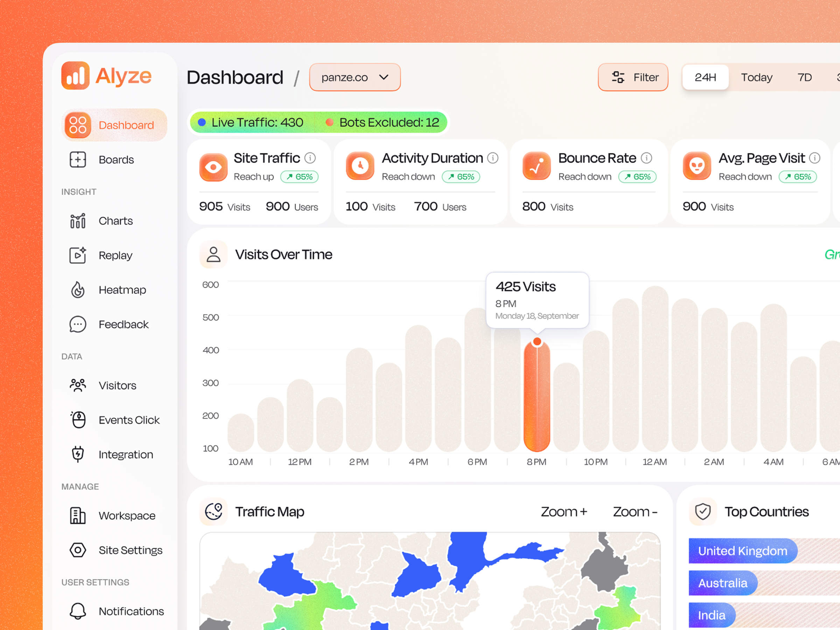Open the Feedback panel icon
840x630 pixels.
tap(77, 324)
